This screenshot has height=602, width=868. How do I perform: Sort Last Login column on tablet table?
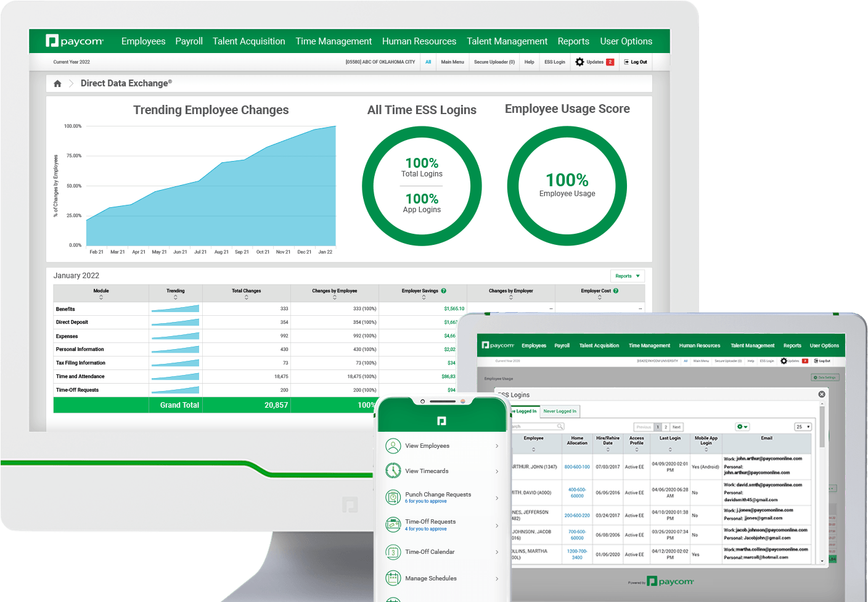670,450
